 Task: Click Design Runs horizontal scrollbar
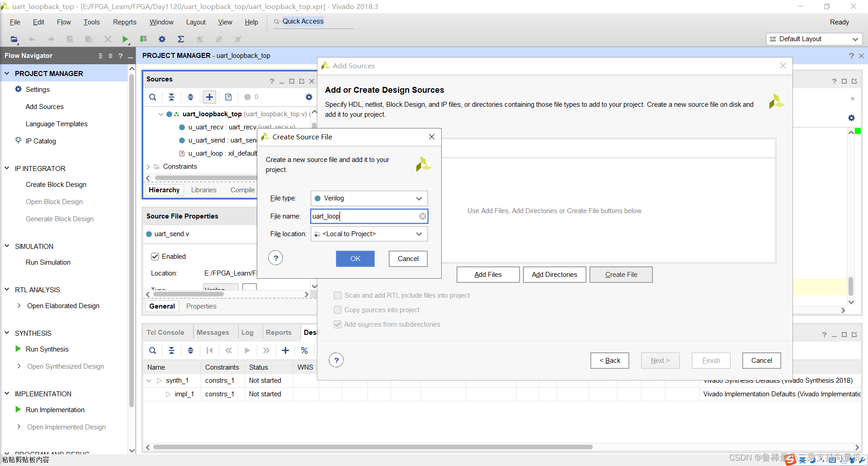pos(373,447)
